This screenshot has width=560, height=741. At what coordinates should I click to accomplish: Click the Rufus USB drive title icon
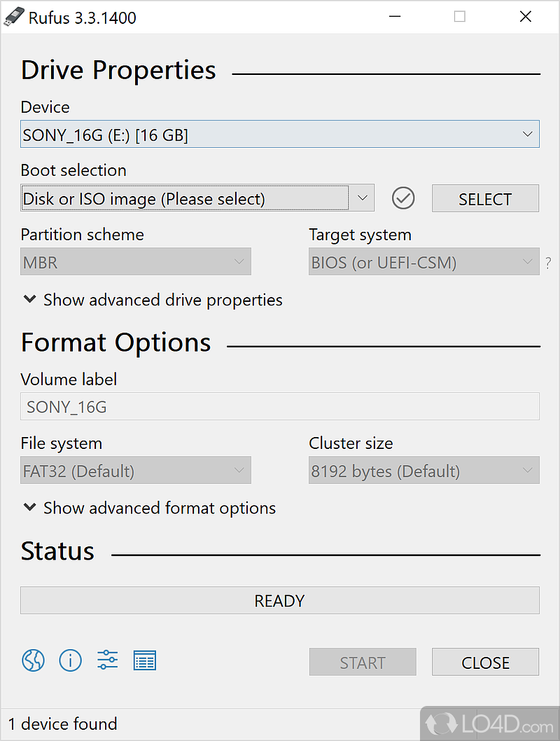click(14, 17)
